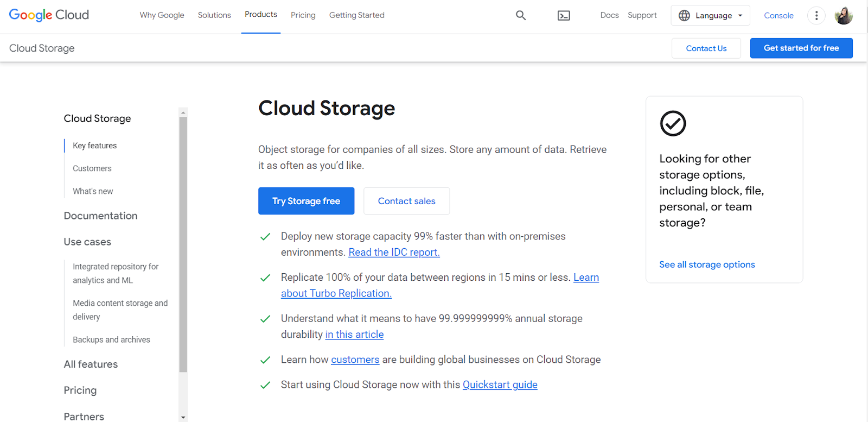The image size is (868, 422).
Task: Open the search magnifier icon
Action: pos(521,15)
